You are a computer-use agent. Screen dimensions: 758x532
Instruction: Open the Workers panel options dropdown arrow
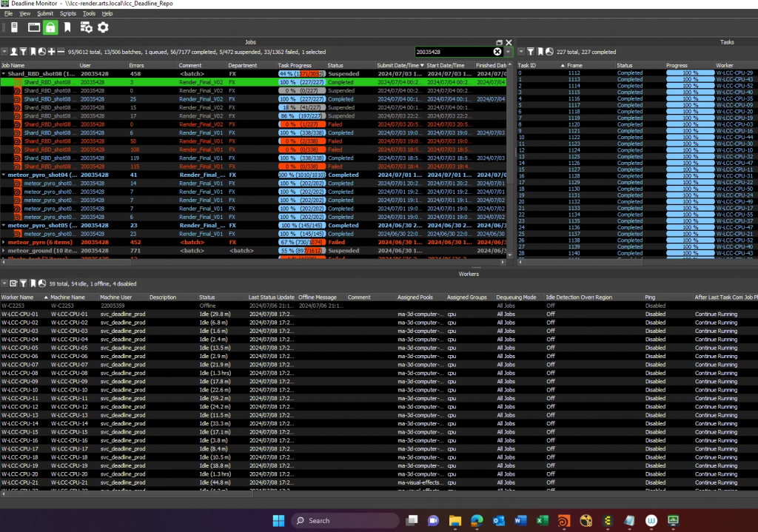click(x=4, y=283)
